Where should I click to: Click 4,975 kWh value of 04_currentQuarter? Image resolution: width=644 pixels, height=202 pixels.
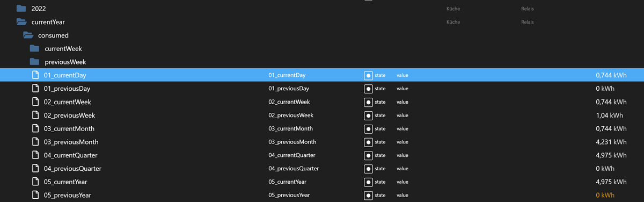coord(611,155)
